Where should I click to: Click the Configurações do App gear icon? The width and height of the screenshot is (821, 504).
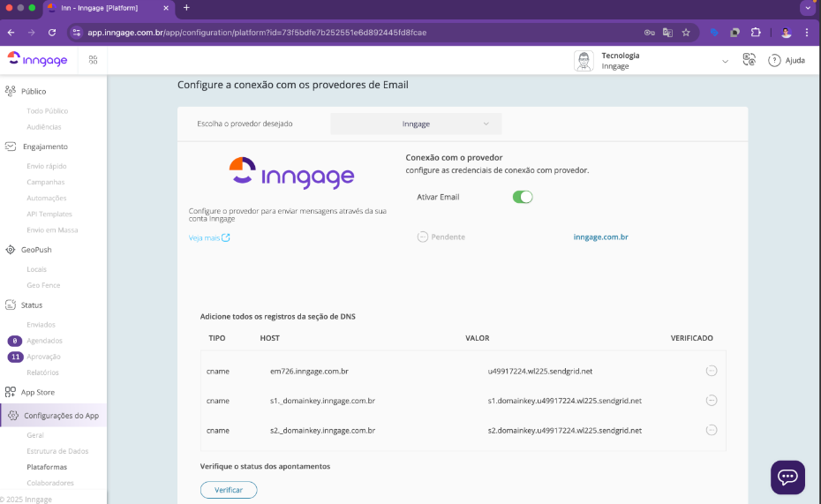coord(13,416)
